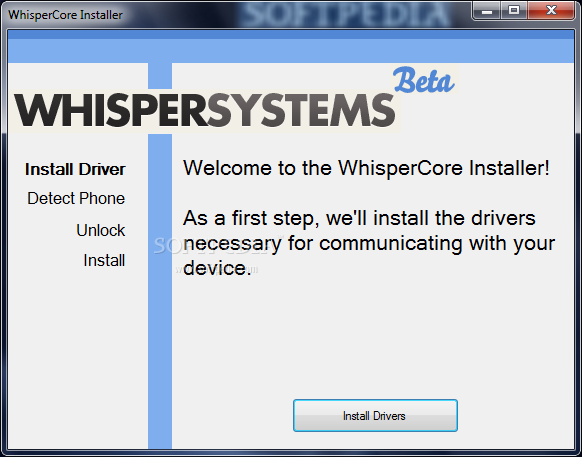
Task: Click the Beta label
Action: pyautogui.click(x=424, y=80)
